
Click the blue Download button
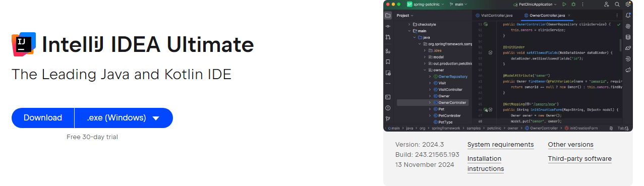(x=43, y=118)
